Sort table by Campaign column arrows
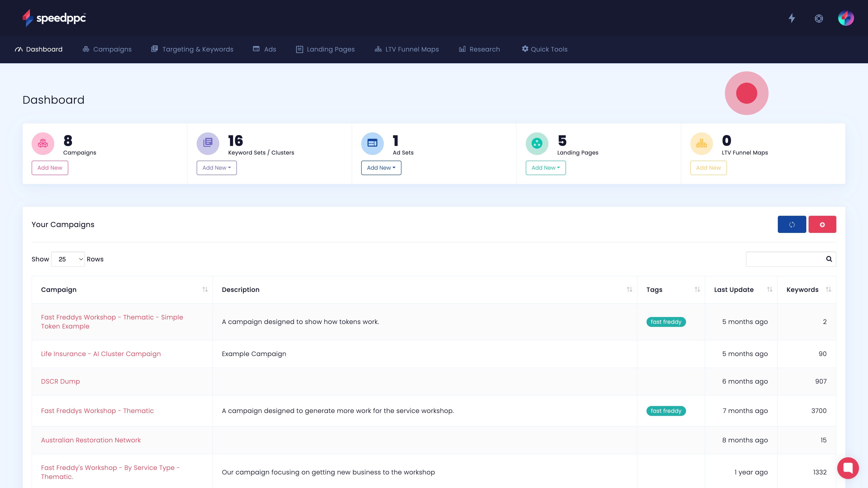Screen dimensions: 868x488 tap(205, 290)
